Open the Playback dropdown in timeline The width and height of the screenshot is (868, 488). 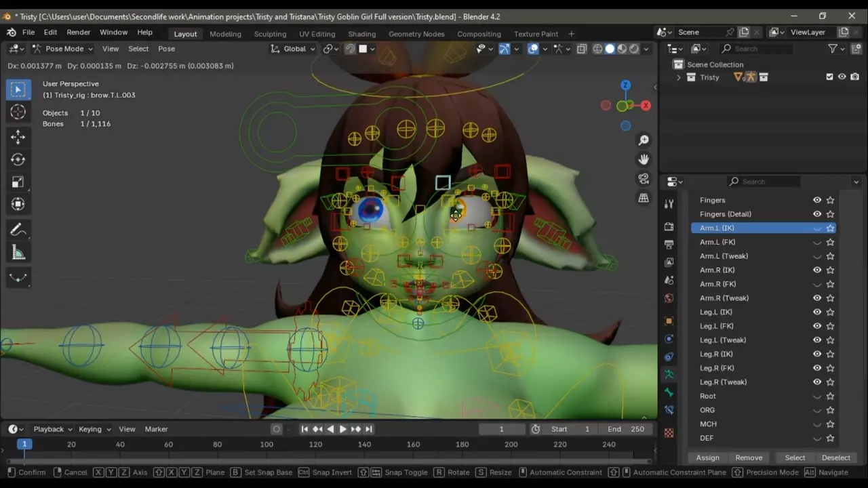(53, 429)
